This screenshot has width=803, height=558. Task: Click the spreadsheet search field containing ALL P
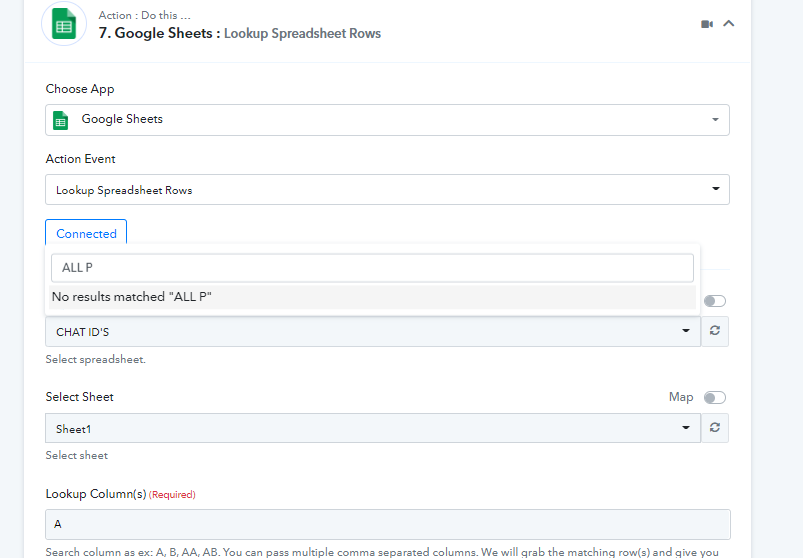tap(372, 268)
